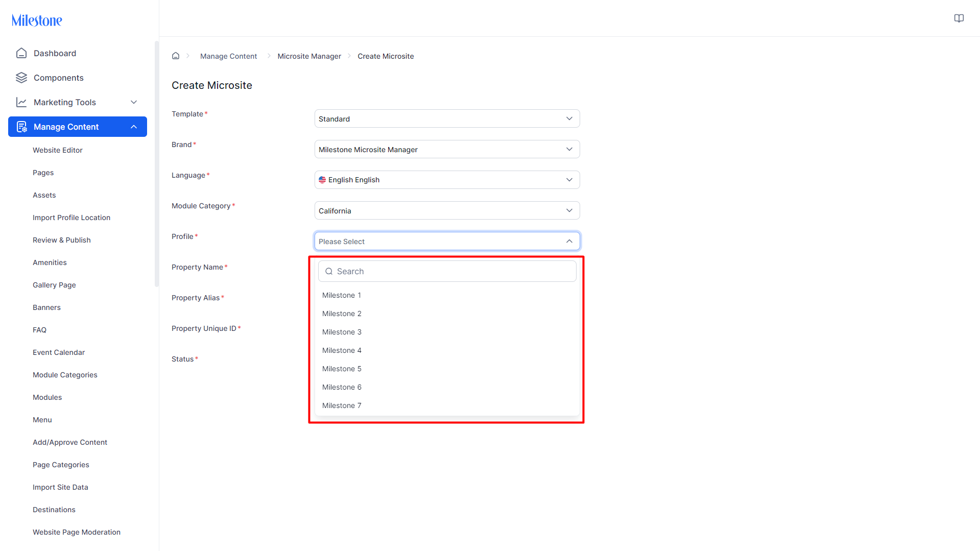Go to home via breadcrumb house icon

tap(176, 56)
